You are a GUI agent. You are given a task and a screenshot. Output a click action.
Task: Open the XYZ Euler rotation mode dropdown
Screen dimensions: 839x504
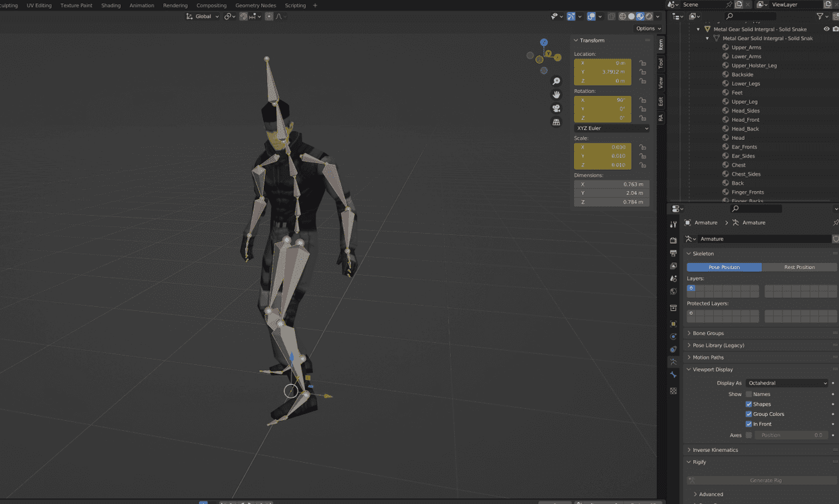pos(612,128)
